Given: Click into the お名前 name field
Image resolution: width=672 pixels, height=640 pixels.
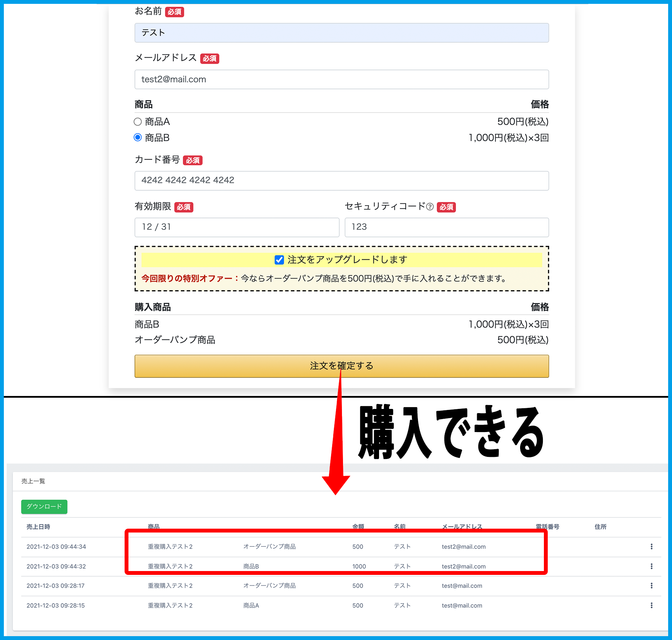Looking at the screenshot, I should [x=341, y=33].
